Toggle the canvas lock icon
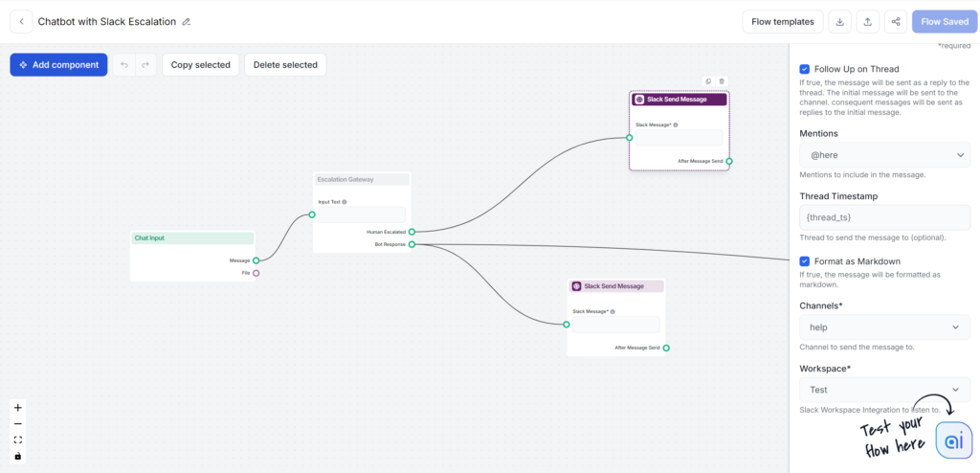Image resolution: width=980 pixels, height=473 pixels. click(x=18, y=456)
